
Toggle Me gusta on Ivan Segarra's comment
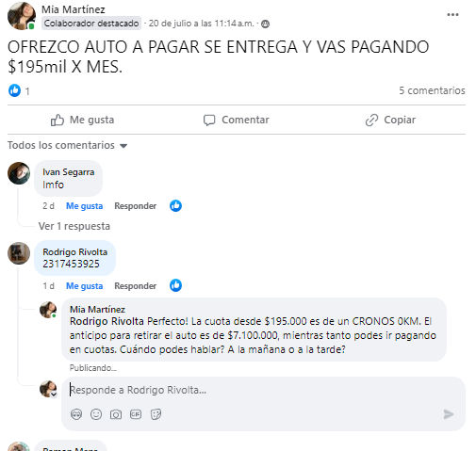84,206
